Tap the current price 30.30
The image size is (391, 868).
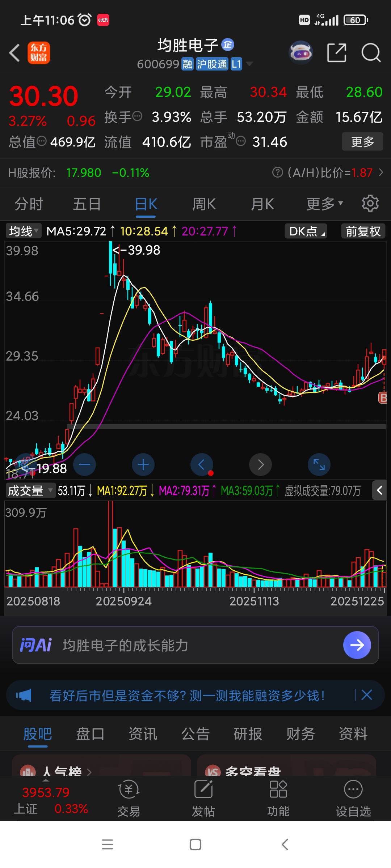tap(43, 96)
